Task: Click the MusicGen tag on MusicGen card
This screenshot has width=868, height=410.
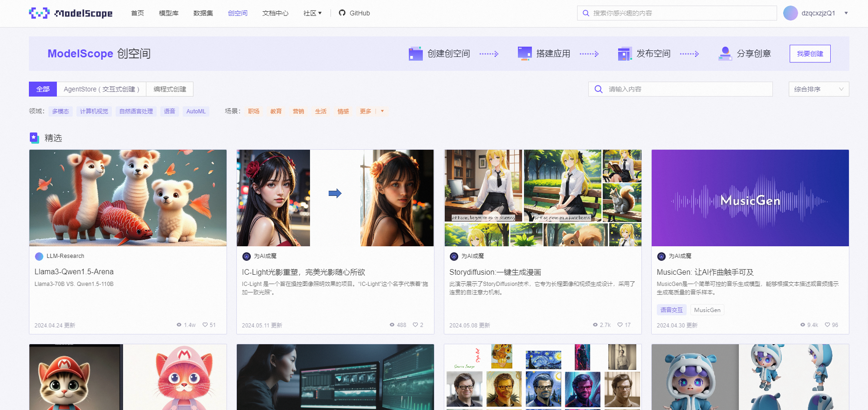Action: tap(707, 310)
